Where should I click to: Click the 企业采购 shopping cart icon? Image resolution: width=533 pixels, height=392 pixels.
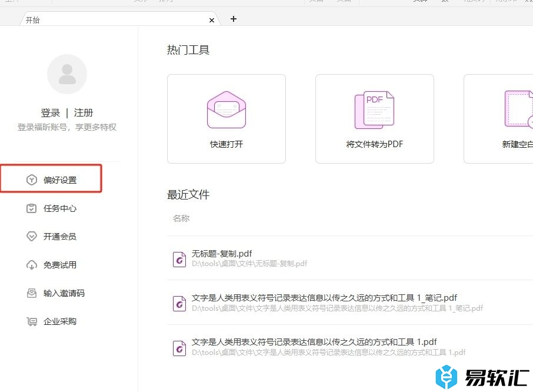(32, 321)
